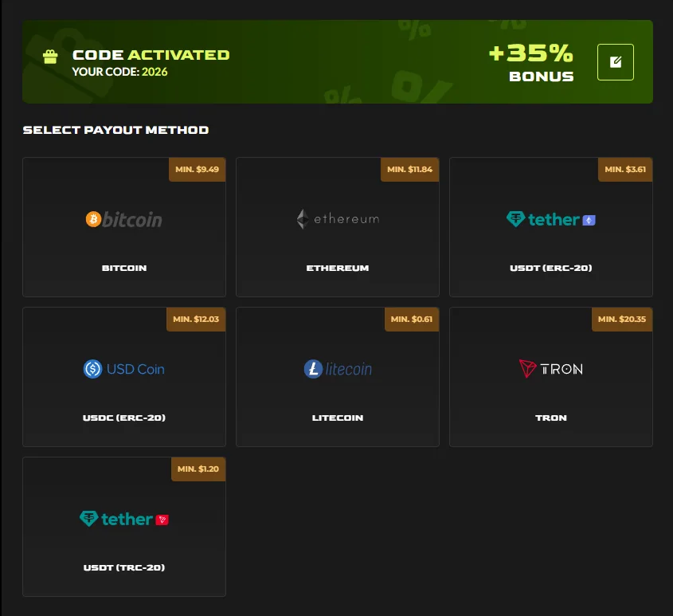Choose the tether ERC-20 logo

coord(550,219)
